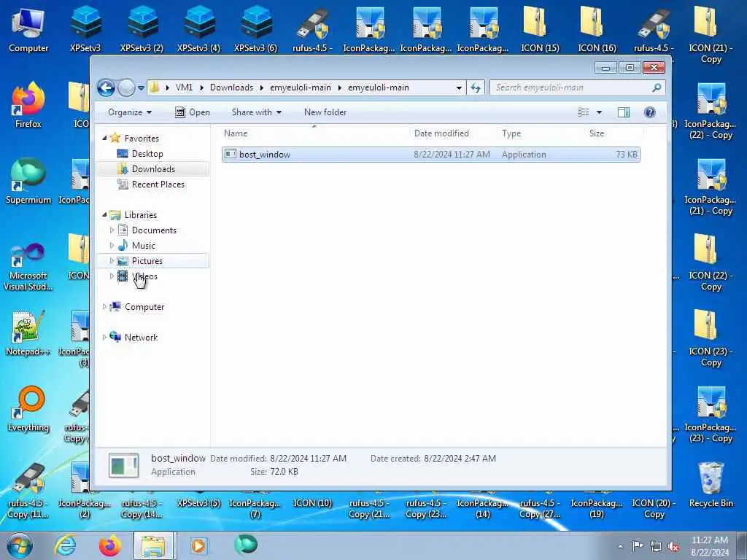Collapse the Favorites tree group
Viewport: 747px width, 560px height.
click(105, 138)
